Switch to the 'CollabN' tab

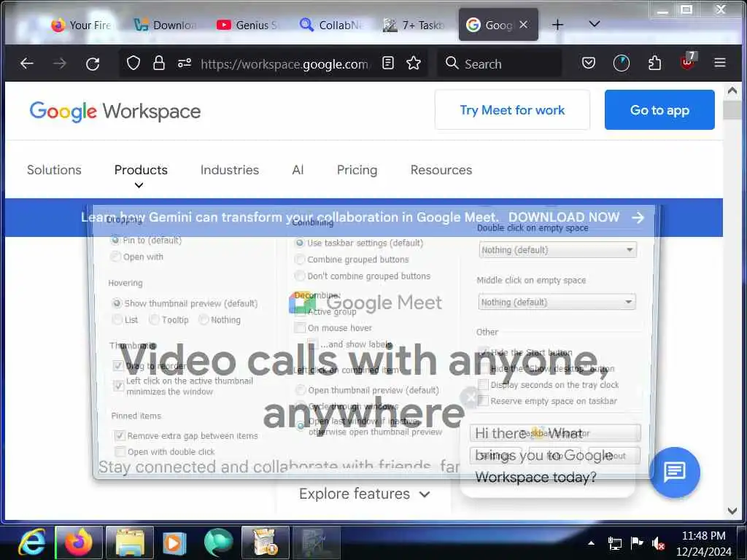[x=330, y=26]
